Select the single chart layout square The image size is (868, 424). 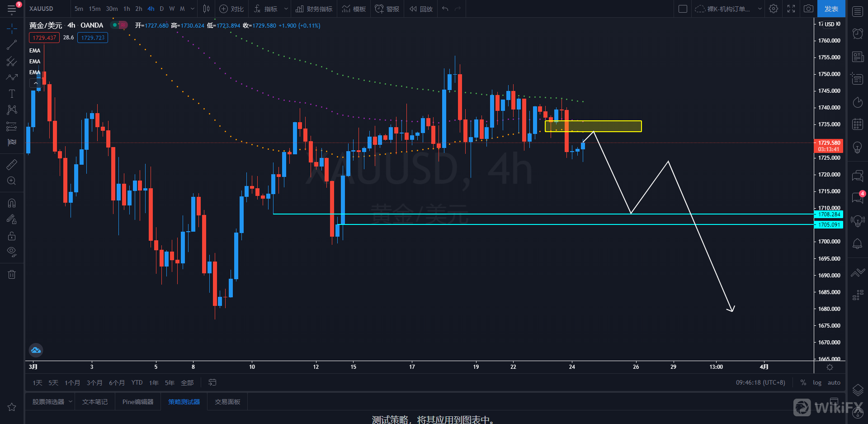[x=683, y=9]
